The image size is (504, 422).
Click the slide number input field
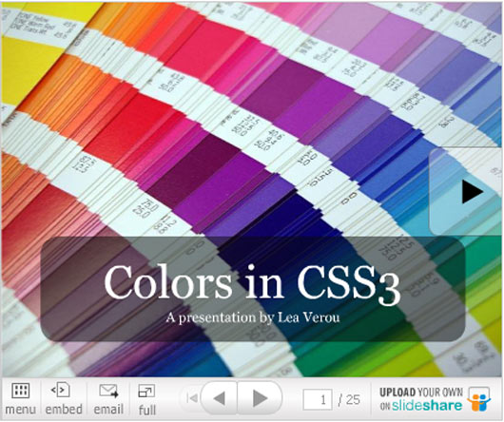[318, 399]
